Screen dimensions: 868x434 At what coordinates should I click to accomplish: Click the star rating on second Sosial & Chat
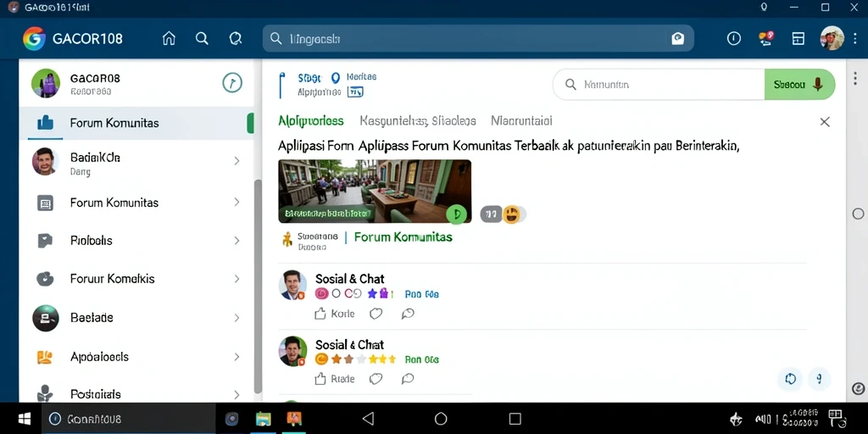(363, 359)
